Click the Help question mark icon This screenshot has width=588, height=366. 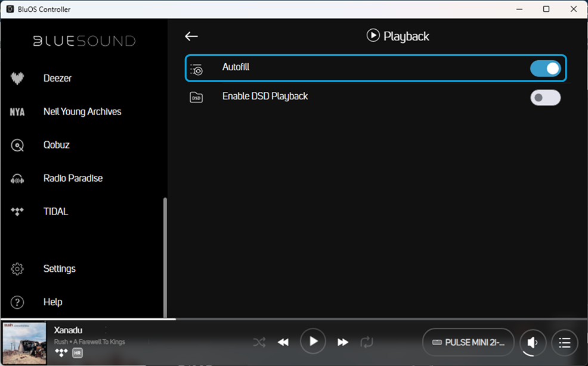[17, 302]
